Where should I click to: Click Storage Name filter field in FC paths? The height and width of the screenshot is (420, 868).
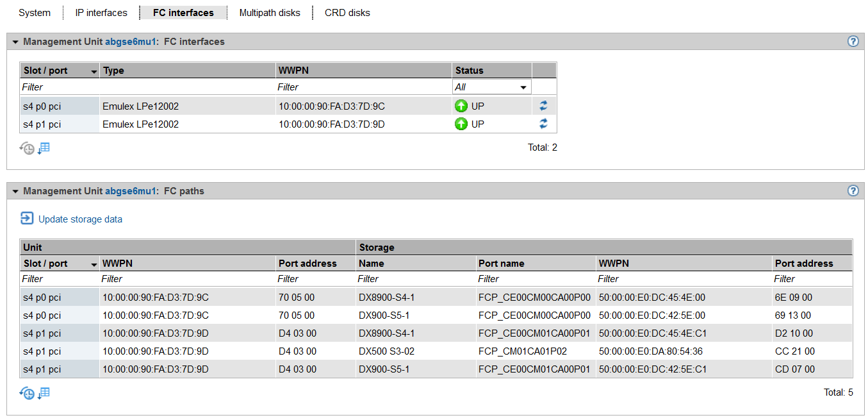[415, 279]
